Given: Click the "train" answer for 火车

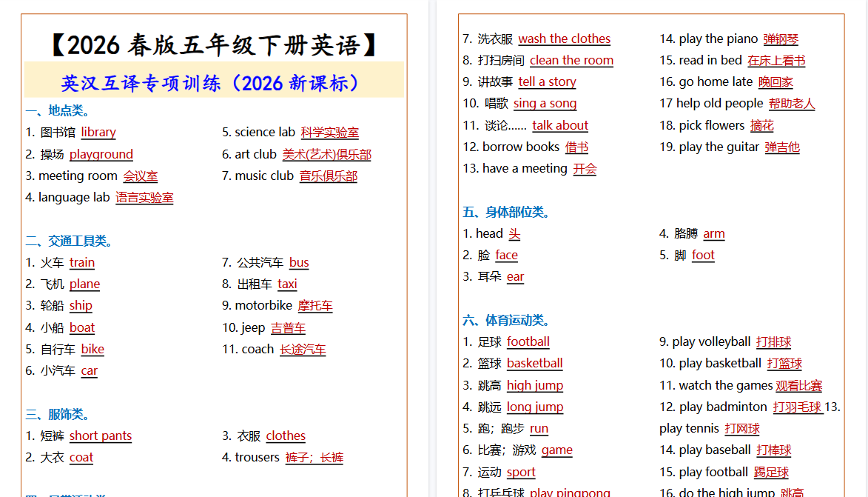Looking at the screenshot, I should tap(82, 262).
